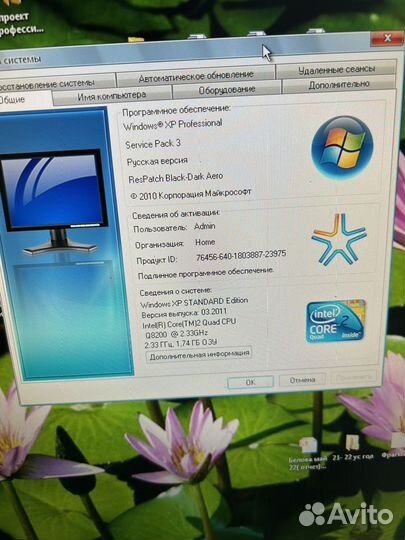Confirm with the OK button
The width and height of the screenshot is (405, 540).
(x=250, y=382)
